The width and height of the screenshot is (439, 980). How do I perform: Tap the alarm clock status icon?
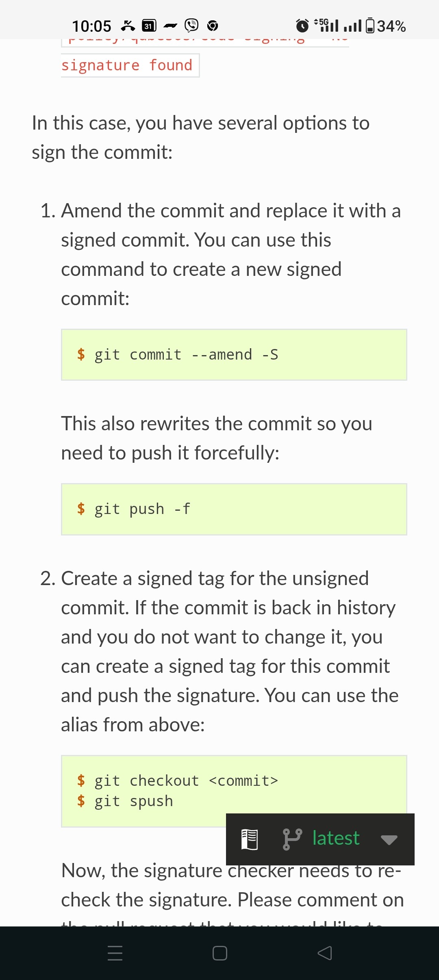302,26
